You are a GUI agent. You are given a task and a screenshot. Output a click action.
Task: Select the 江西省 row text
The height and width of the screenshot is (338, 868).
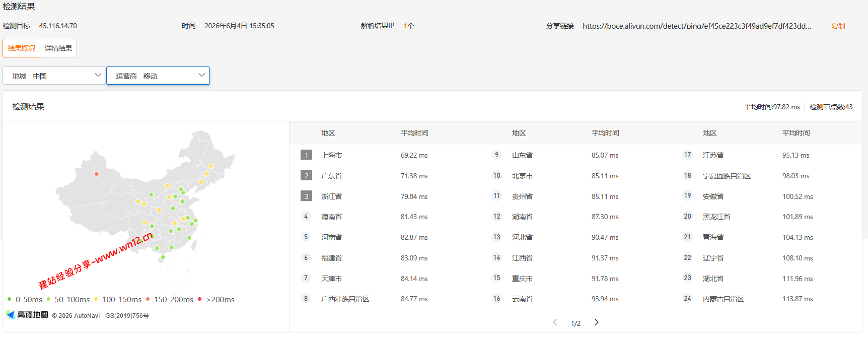point(523,258)
